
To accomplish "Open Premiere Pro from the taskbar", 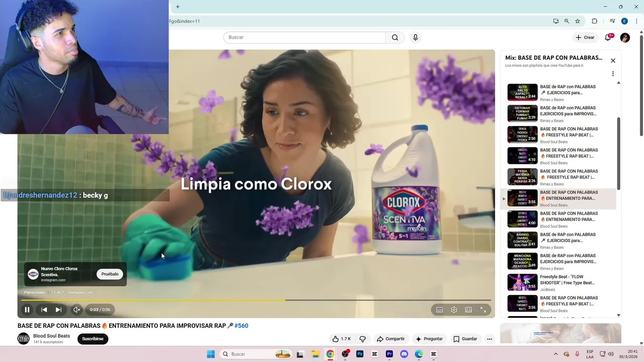I will pyautogui.click(x=389, y=354).
